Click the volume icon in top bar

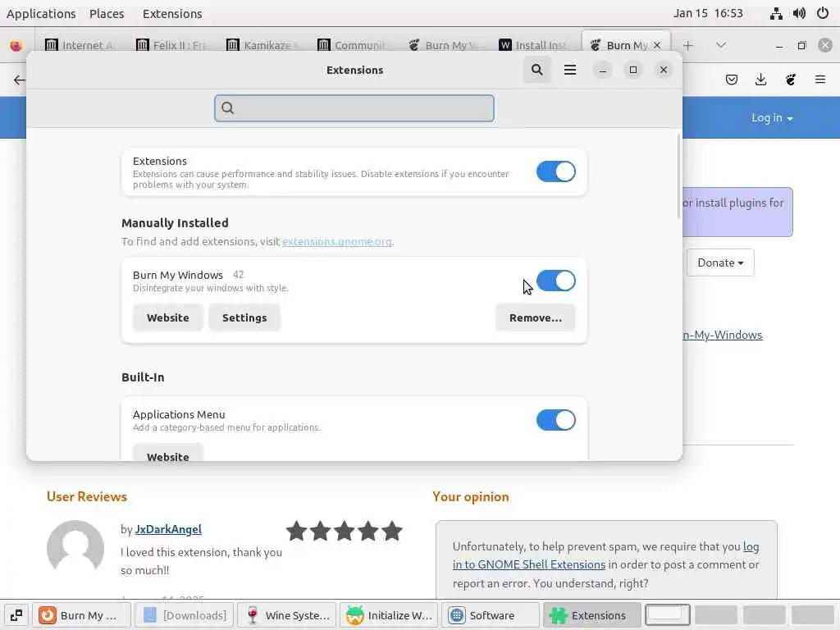point(799,13)
